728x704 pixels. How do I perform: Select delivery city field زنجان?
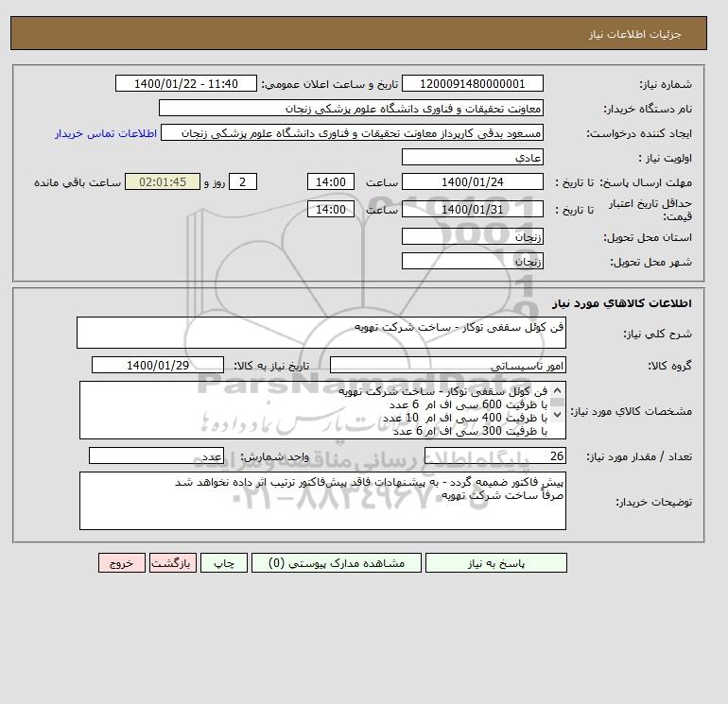472,261
